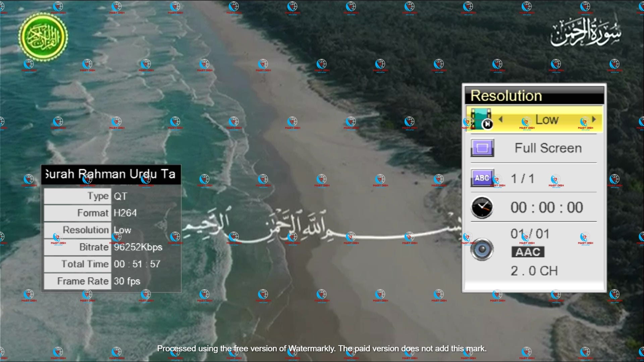Click the 2 . 0 CH audio channel text
Viewport: 644px width, 362px height.
[534, 271]
